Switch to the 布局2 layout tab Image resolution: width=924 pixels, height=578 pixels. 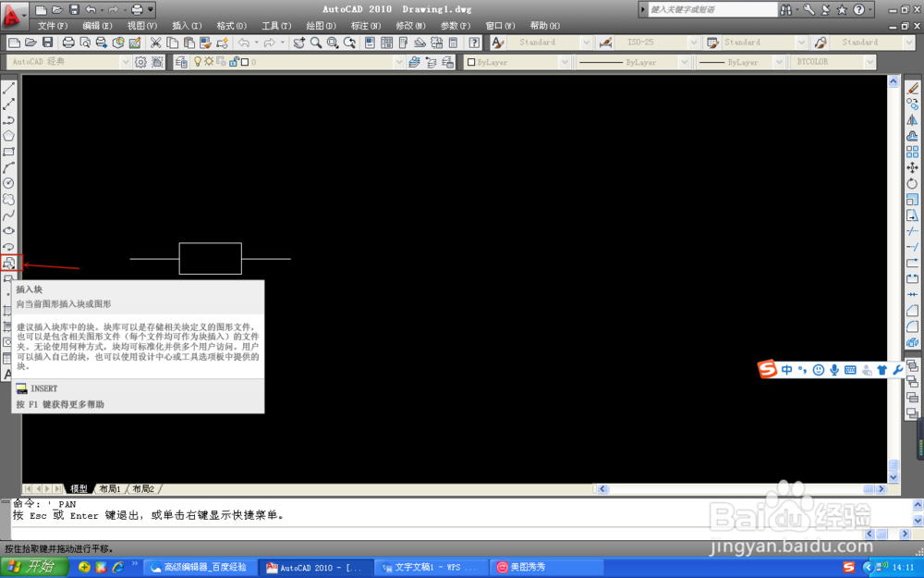(x=143, y=489)
